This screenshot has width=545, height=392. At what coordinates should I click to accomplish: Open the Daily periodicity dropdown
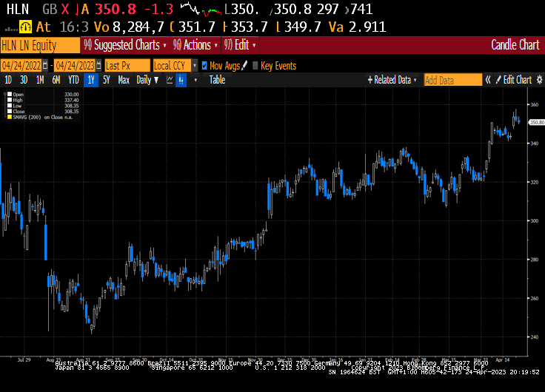pyautogui.click(x=147, y=80)
